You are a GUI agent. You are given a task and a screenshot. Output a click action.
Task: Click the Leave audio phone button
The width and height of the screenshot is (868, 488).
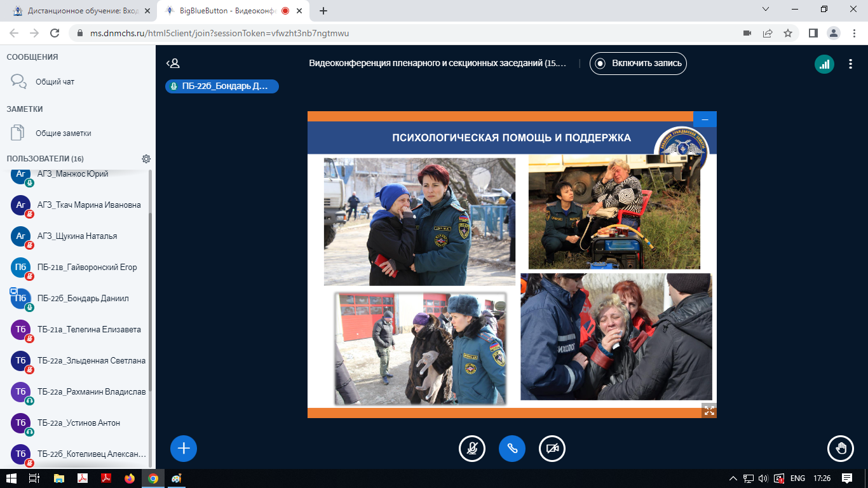point(512,449)
